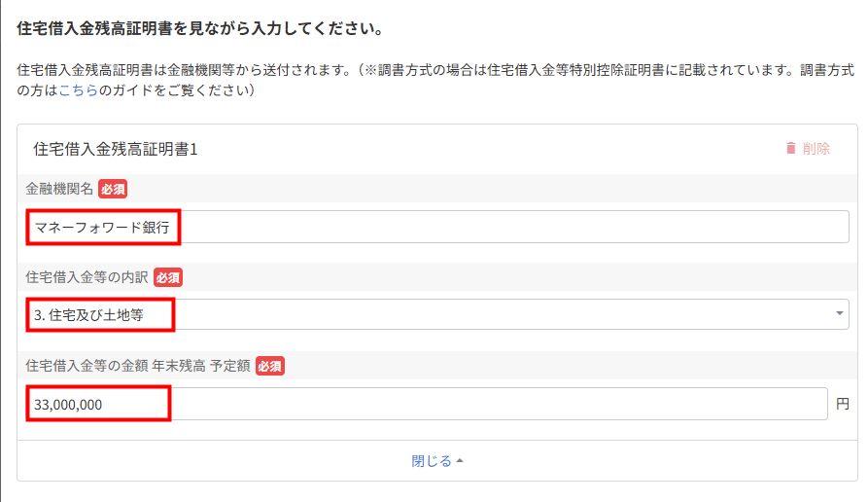Click the empty right side of 金融機関名 input
868x502 pixels.
point(515,227)
